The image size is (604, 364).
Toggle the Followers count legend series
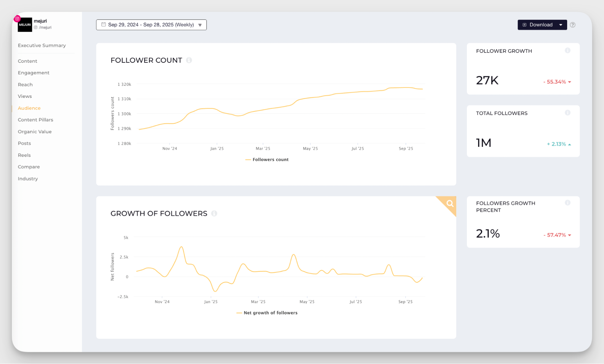click(270, 159)
